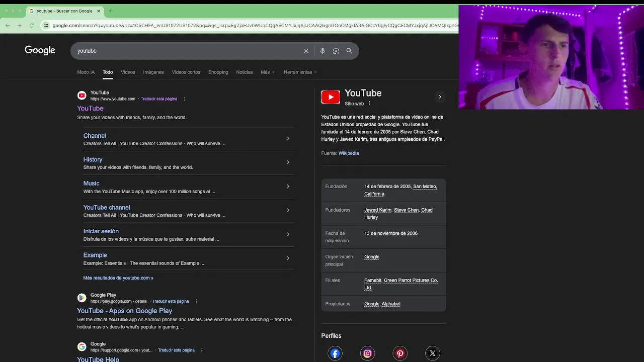The image size is (644, 362).
Task: Switch to Videos tab
Action: click(x=128, y=72)
